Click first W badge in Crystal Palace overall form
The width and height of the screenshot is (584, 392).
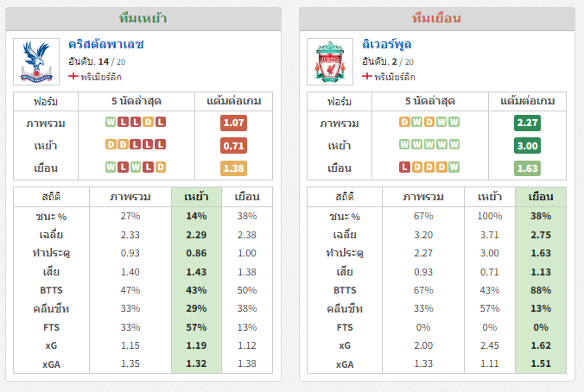[x=111, y=122]
